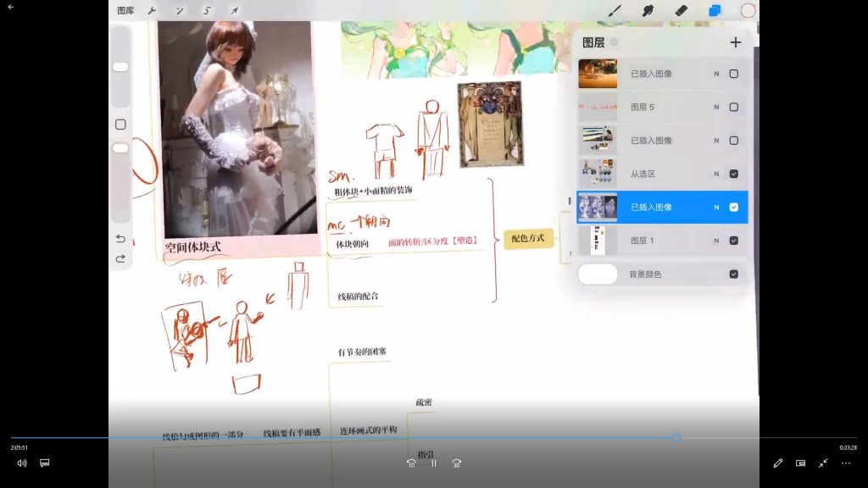
Task: Switch to mini player view
Action: tap(800, 463)
